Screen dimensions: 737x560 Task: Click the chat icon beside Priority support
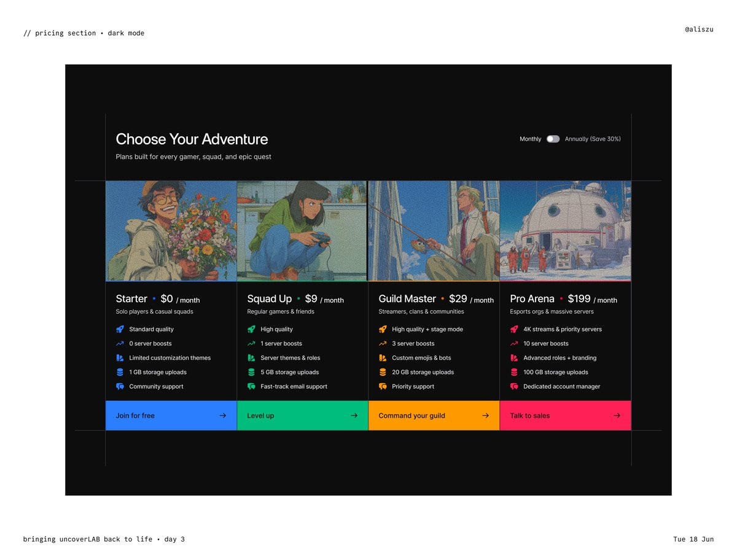pyautogui.click(x=383, y=386)
